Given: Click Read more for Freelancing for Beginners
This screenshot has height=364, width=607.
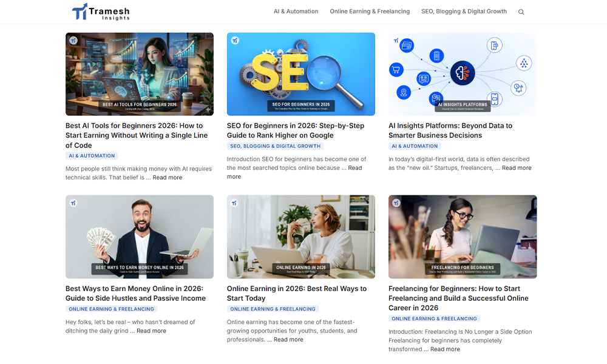Looking at the screenshot, I should click(x=445, y=349).
